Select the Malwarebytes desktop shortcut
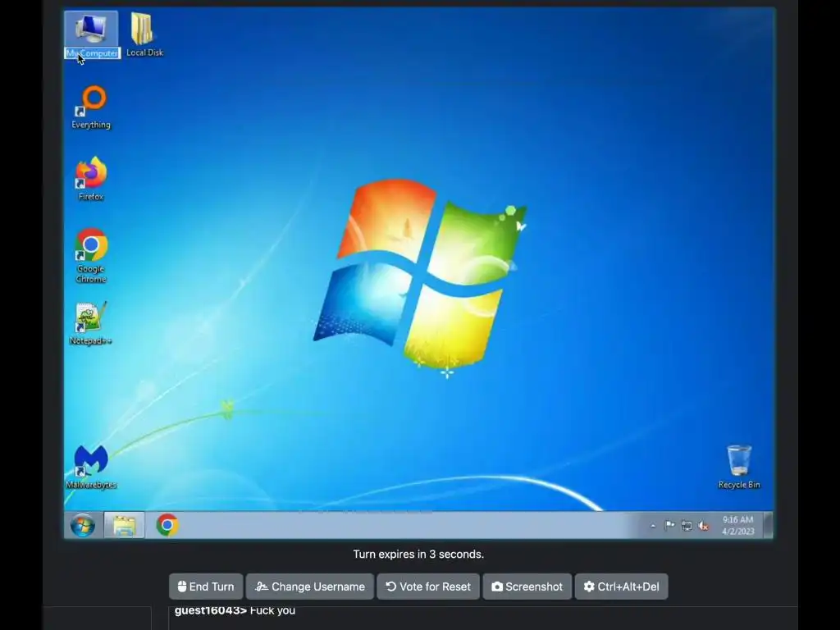This screenshot has width=840, height=630. coord(91,467)
